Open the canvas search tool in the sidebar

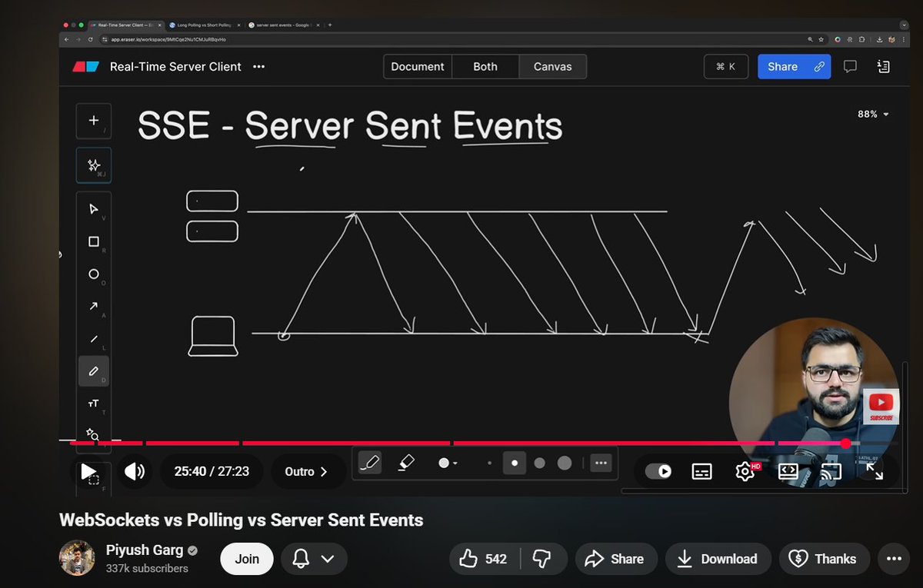pos(94,434)
